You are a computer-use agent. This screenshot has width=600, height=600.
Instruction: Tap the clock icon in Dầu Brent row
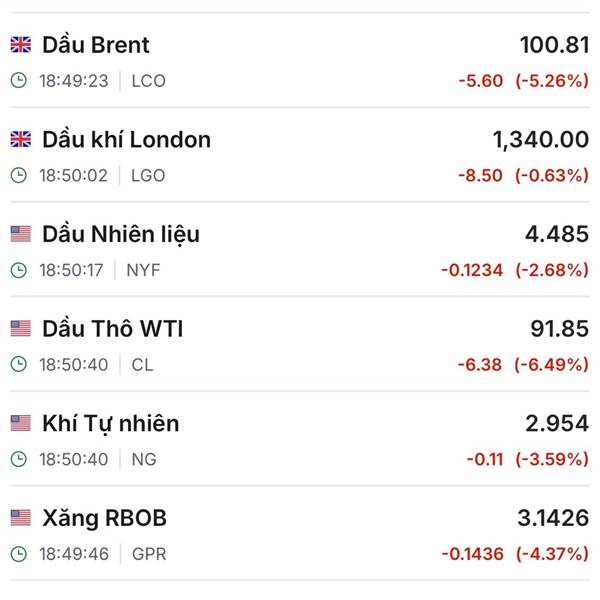19,81
